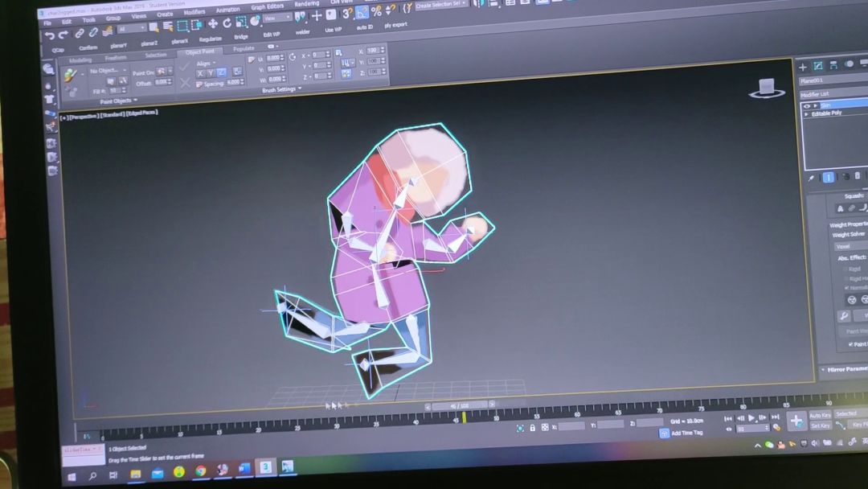Expand the Mirror Parameters rollout

[x=842, y=369]
